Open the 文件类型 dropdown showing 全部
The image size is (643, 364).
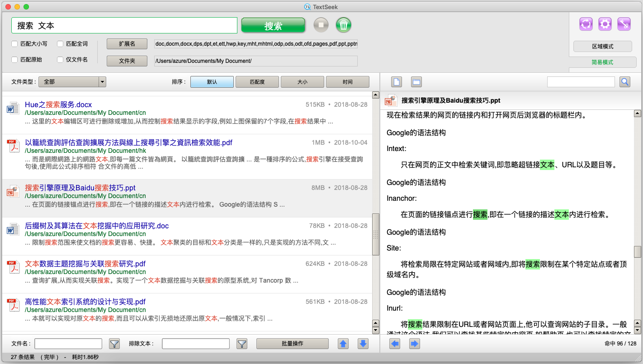coord(72,82)
